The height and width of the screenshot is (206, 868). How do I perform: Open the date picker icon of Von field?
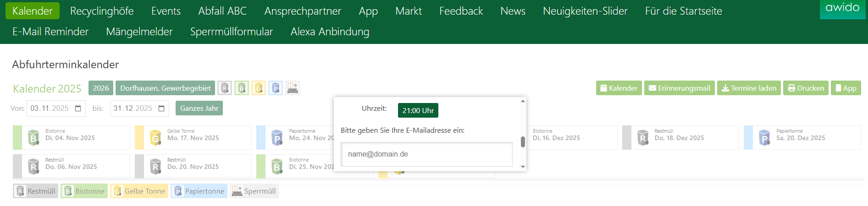coord(78,108)
